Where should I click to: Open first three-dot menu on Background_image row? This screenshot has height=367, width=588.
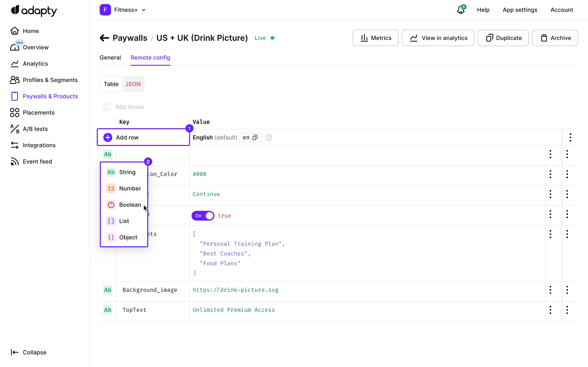(550, 290)
